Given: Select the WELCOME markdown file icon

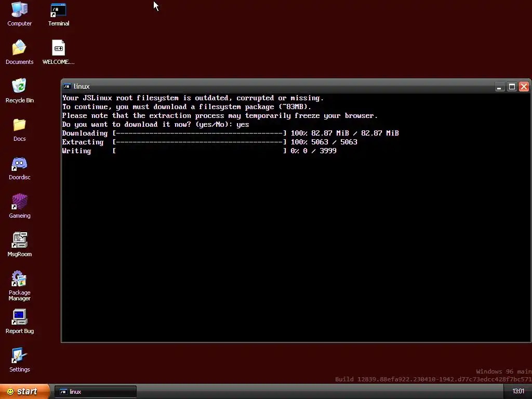Looking at the screenshot, I should (x=58, y=52).
